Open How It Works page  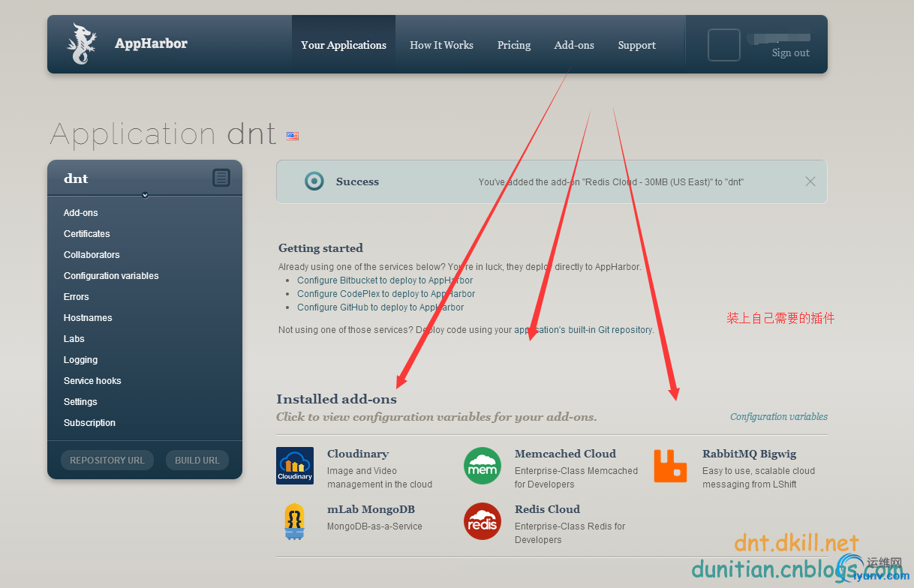(x=441, y=45)
